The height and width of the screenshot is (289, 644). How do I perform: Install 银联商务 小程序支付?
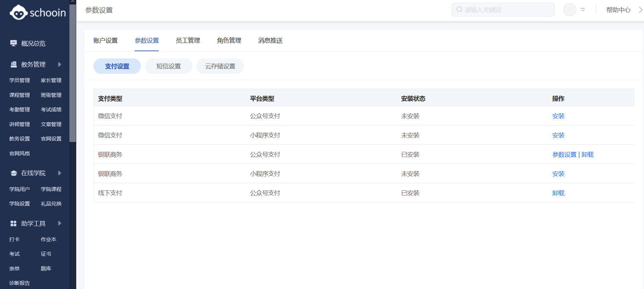(558, 174)
